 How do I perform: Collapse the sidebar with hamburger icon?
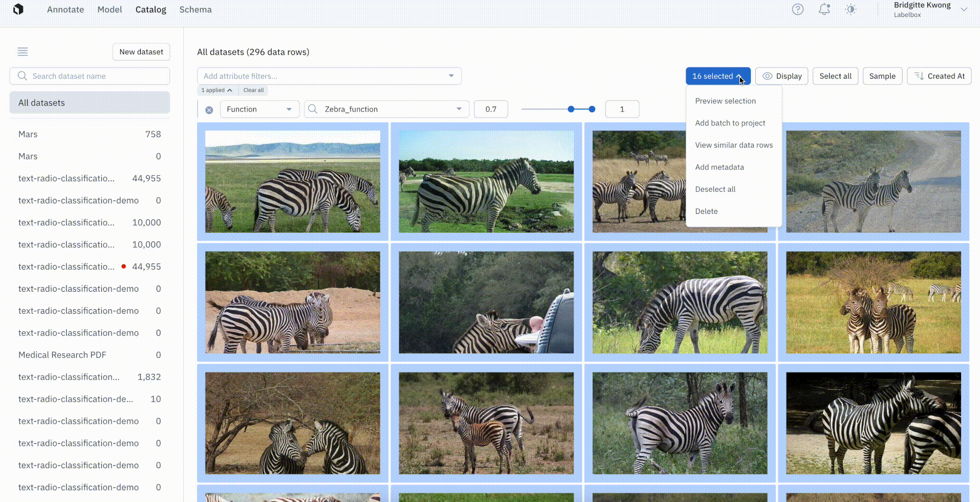23,52
